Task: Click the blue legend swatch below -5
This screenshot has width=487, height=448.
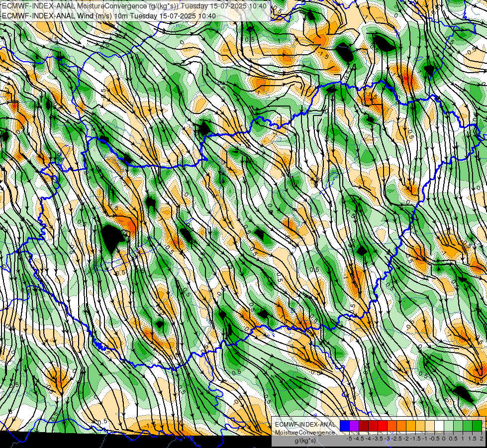Action: pyautogui.click(x=345, y=426)
